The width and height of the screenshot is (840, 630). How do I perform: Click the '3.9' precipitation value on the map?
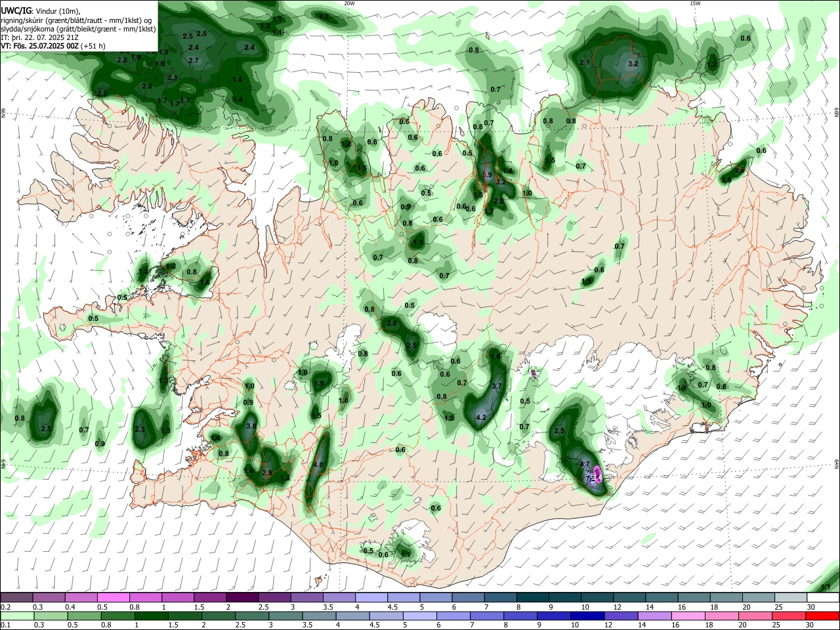pos(487,175)
